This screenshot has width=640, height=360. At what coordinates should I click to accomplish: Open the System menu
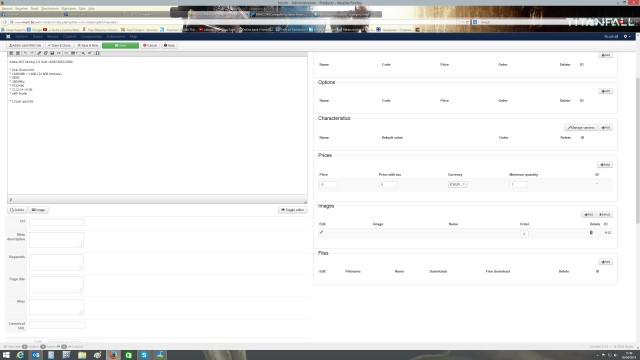click(21, 36)
